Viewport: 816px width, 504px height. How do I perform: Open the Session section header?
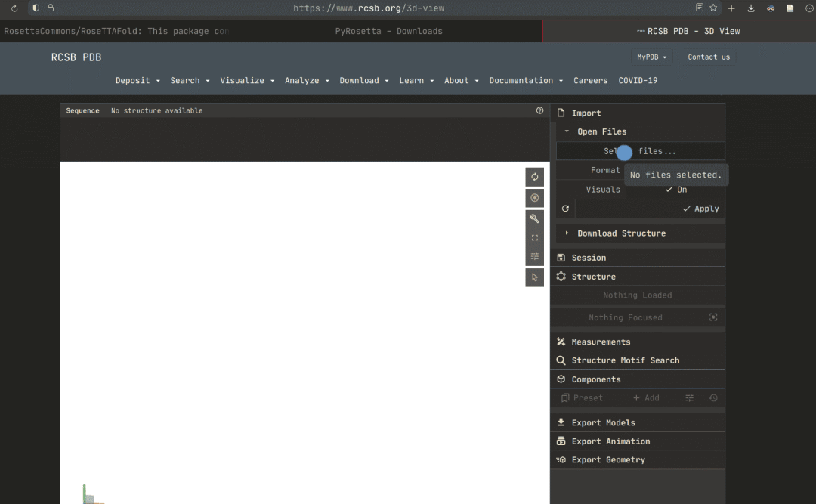(x=638, y=258)
